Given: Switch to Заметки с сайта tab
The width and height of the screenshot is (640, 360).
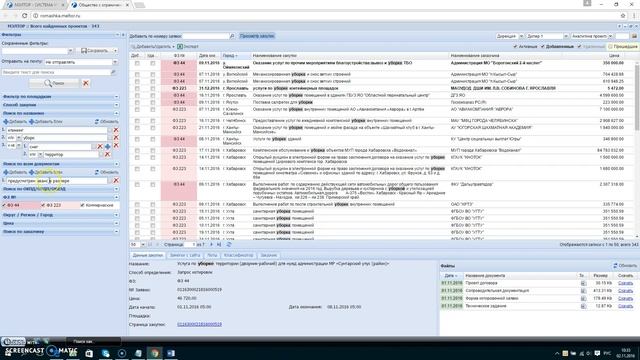Looking at the screenshot, I should pyautogui.click(x=185, y=255).
